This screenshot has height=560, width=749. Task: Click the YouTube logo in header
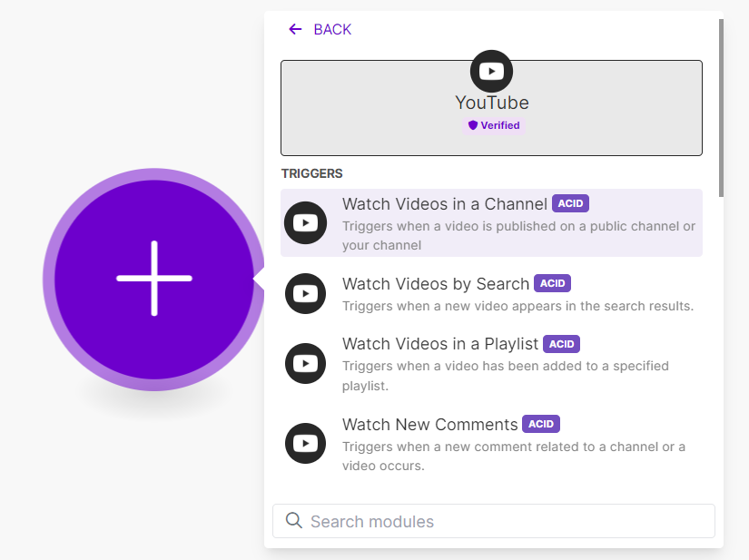[491, 71]
